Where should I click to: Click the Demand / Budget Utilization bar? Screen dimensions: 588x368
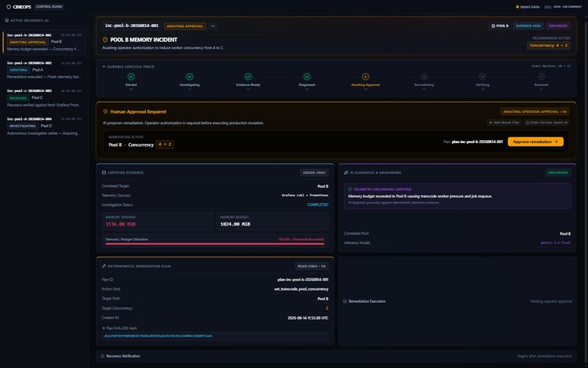click(x=215, y=244)
